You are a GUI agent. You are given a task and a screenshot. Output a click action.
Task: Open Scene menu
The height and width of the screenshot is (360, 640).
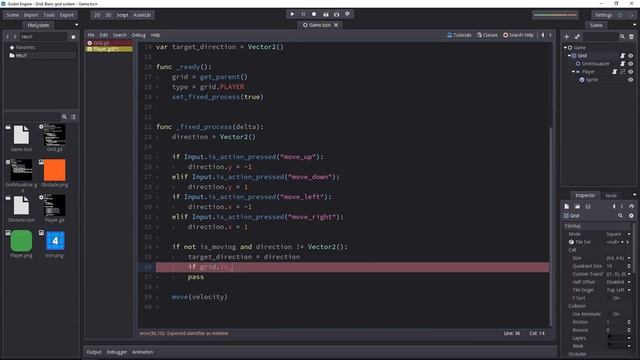tap(13, 15)
